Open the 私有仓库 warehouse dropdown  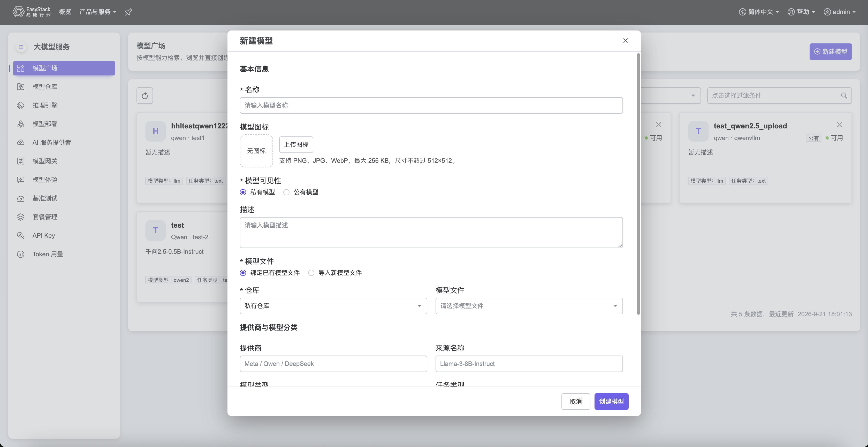[333, 306]
